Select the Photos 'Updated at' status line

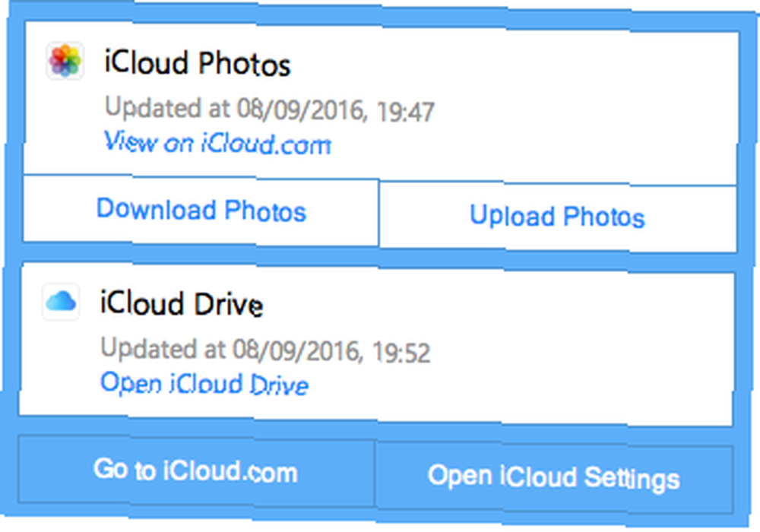click(270, 109)
